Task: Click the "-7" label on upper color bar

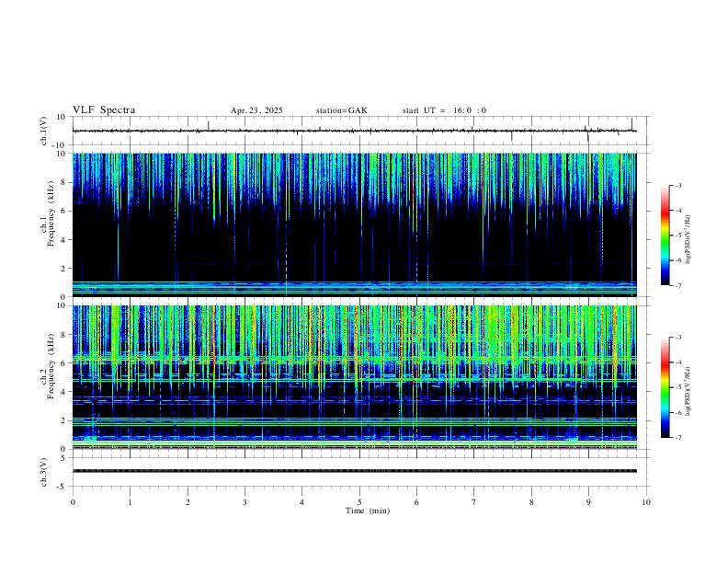Action: pyautogui.click(x=677, y=286)
